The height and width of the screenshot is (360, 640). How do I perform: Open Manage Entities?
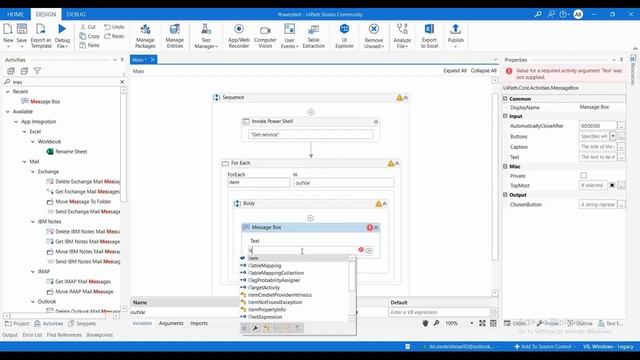175,36
